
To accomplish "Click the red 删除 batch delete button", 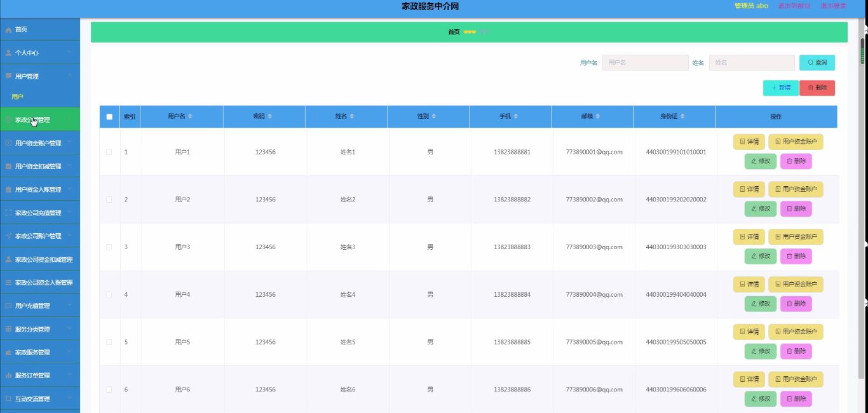I will (817, 88).
